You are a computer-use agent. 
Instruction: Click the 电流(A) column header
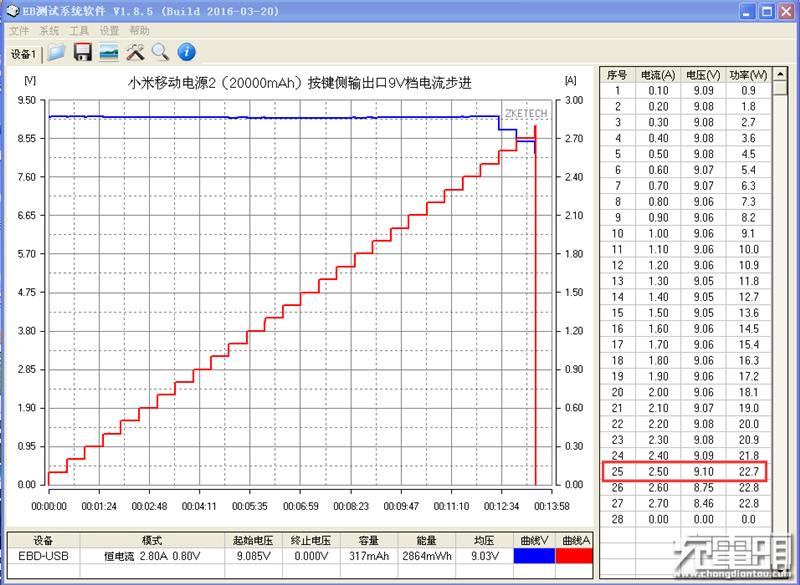click(658, 75)
